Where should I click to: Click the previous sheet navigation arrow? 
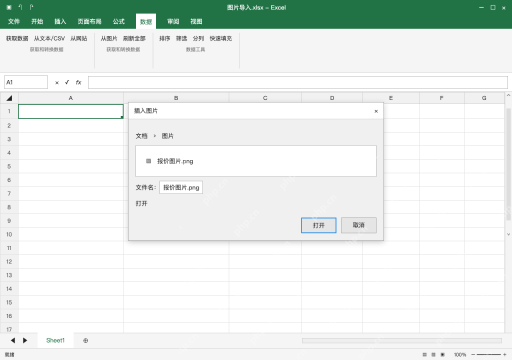click(x=13, y=340)
